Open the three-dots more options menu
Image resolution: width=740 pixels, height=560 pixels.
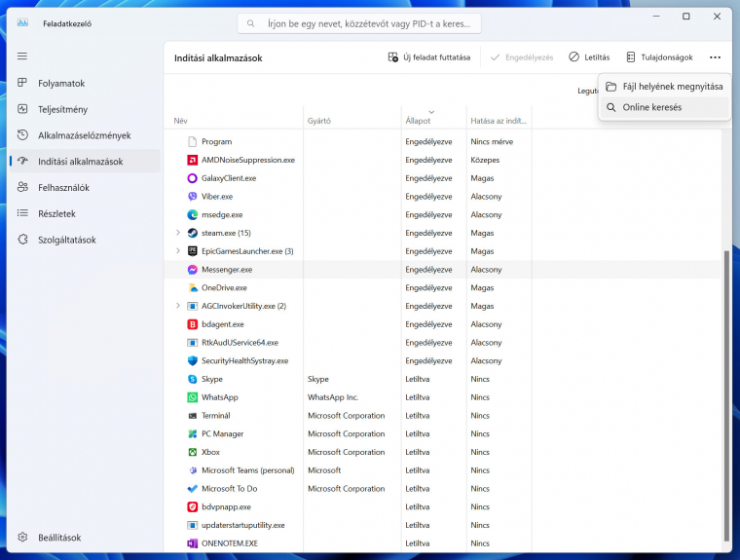(x=715, y=57)
